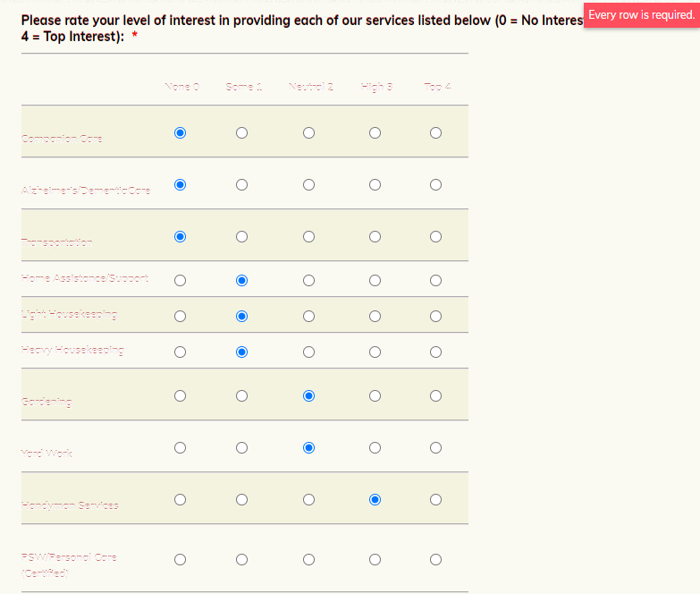700x594 pixels.
Task: Select None 0 for Home Assistance/Support
Action: coord(180,281)
